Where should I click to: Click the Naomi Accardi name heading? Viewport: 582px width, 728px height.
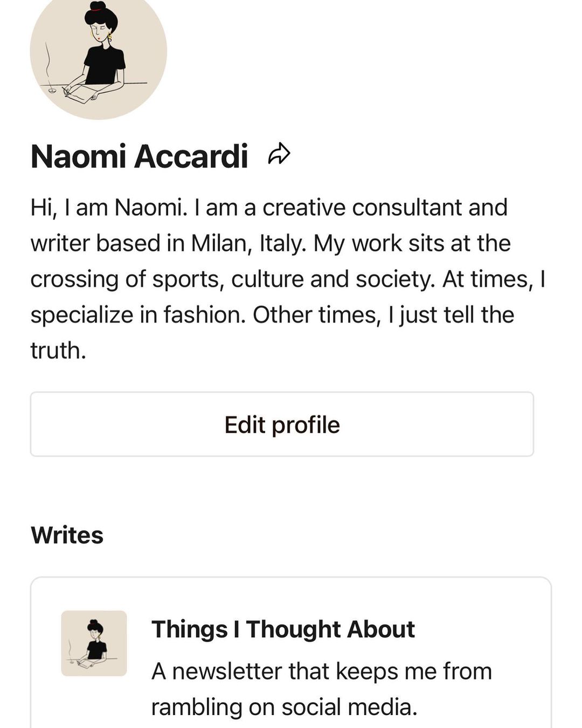[139, 156]
